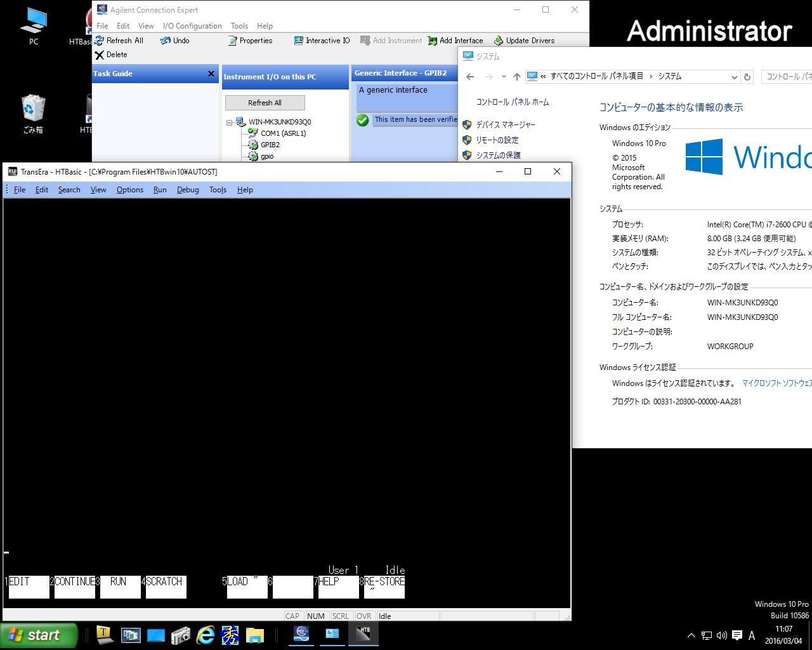Viewport: 812px width, 650px height.
Task: Click softkey 8 RE-STORE in HTBasic
Action: click(x=384, y=587)
